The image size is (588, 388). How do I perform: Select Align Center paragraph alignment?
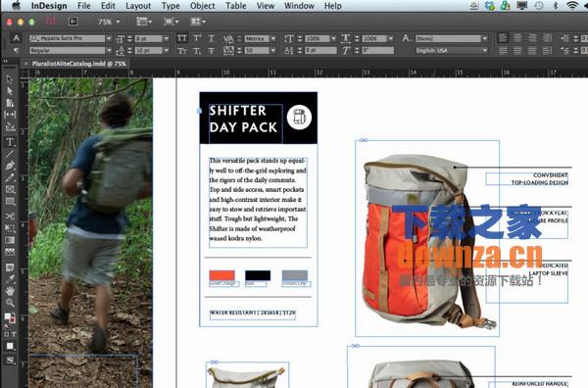517,38
